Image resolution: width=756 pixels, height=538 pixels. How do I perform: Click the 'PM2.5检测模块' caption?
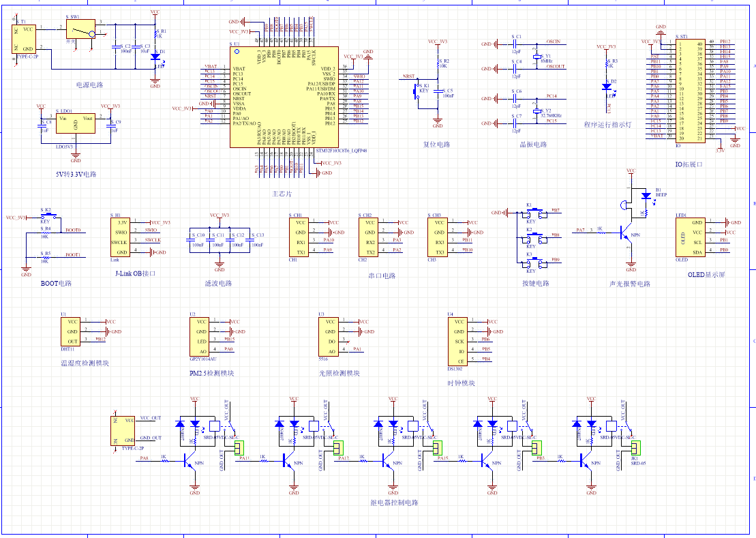[211, 373]
